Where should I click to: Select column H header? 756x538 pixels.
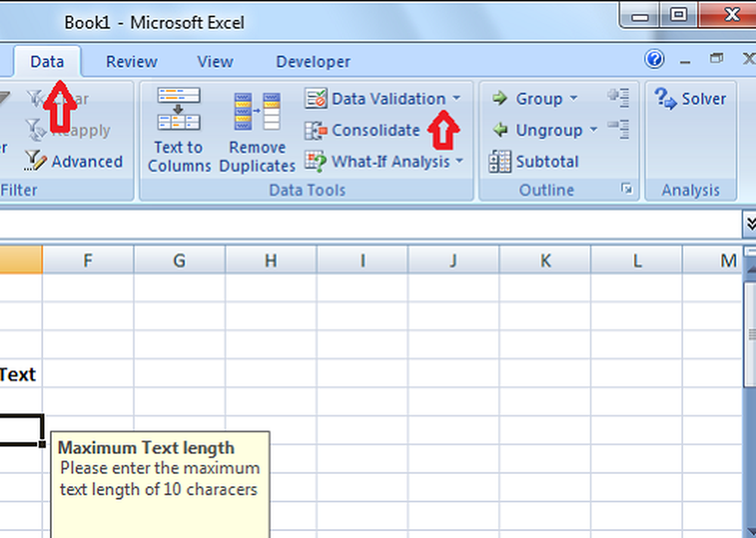click(271, 261)
